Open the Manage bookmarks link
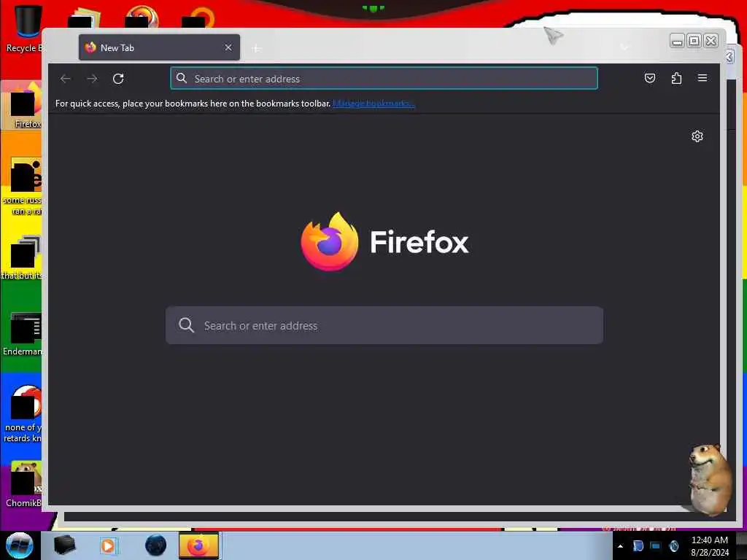Screen dimensions: 747x560 [373, 104]
